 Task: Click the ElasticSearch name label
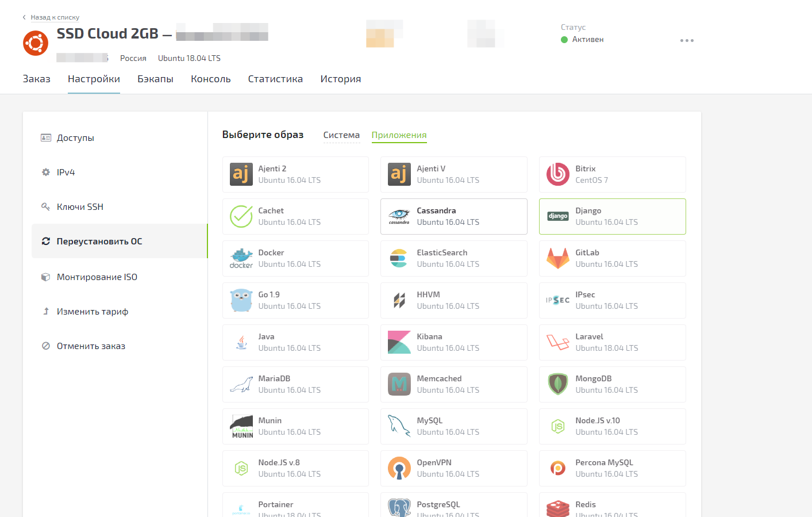tap(442, 252)
